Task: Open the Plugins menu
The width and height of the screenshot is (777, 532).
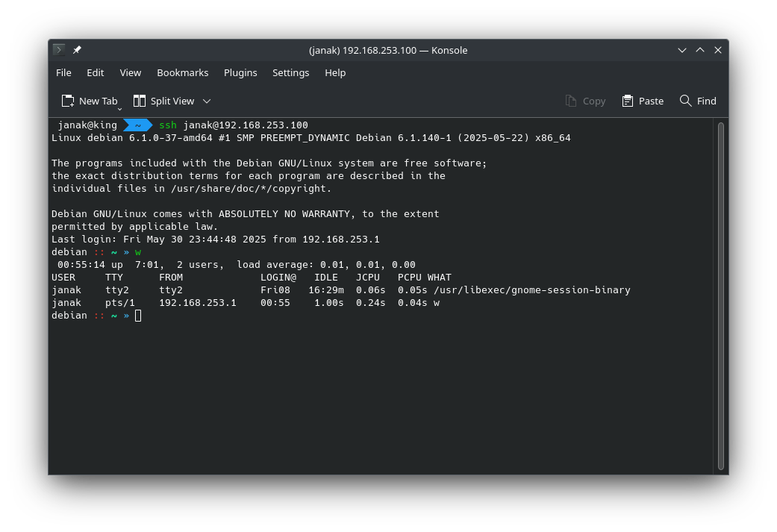Action: (x=240, y=72)
